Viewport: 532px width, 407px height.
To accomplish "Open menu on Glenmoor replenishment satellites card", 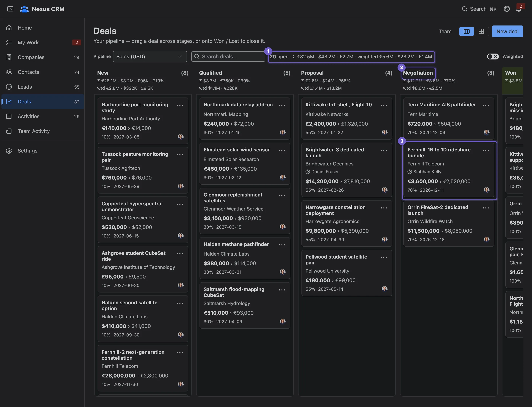I will pos(282,195).
